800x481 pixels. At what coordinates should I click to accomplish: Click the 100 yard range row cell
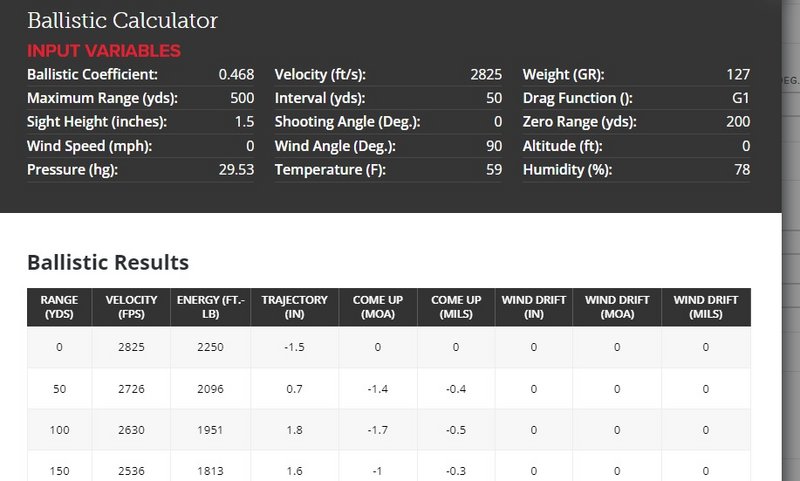[x=59, y=430]
